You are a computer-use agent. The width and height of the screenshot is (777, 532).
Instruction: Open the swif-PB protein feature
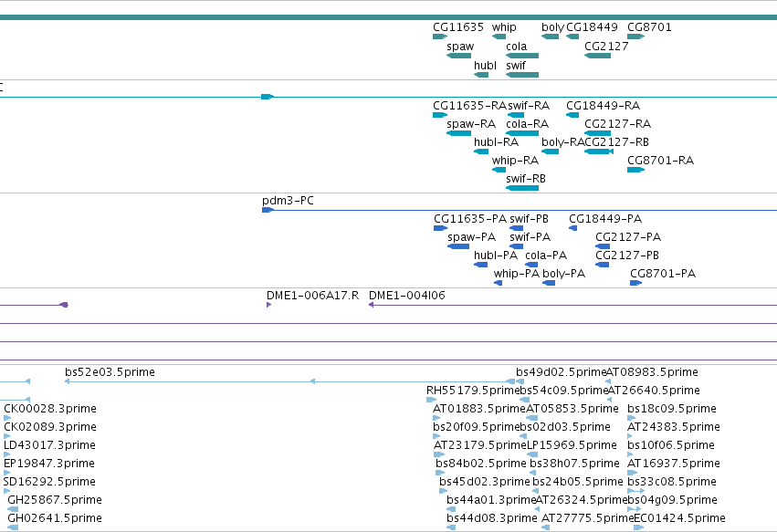(x=517, y=228)
